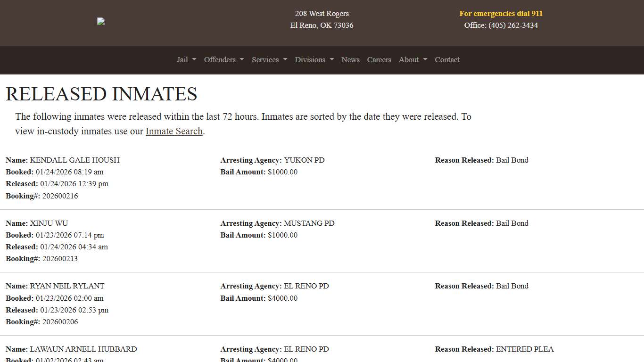Expand the Services navigation dropdown
This screenshot has height=362, width=644.
(x=269, y=60)
